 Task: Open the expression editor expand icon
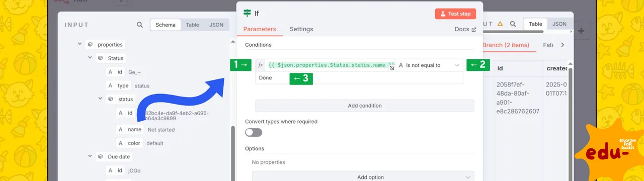(392, 67)
